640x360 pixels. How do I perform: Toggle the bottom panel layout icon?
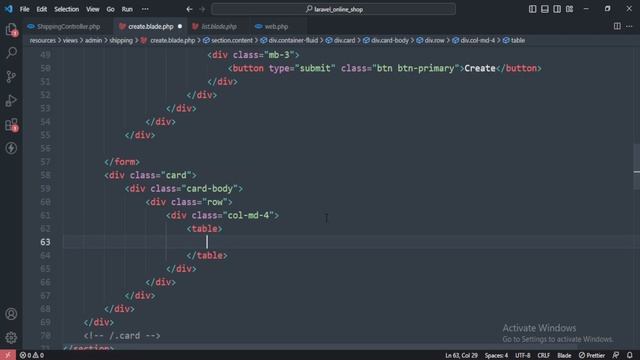544,9
